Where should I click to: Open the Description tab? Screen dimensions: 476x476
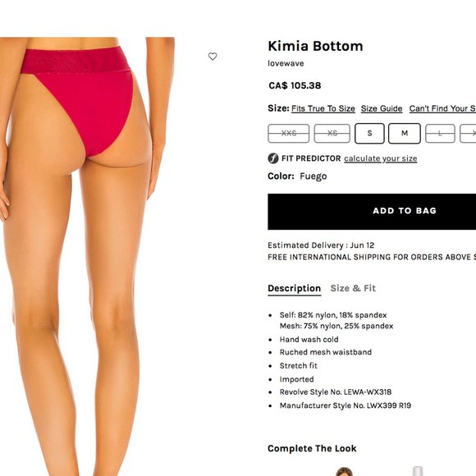click(x=294, y=288)
